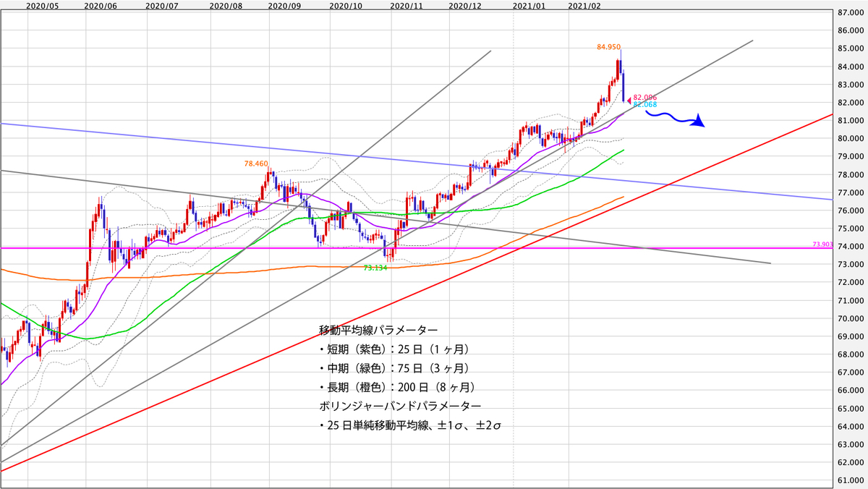Select the 長期（橙色）：200日 line

tap(396, 387)
